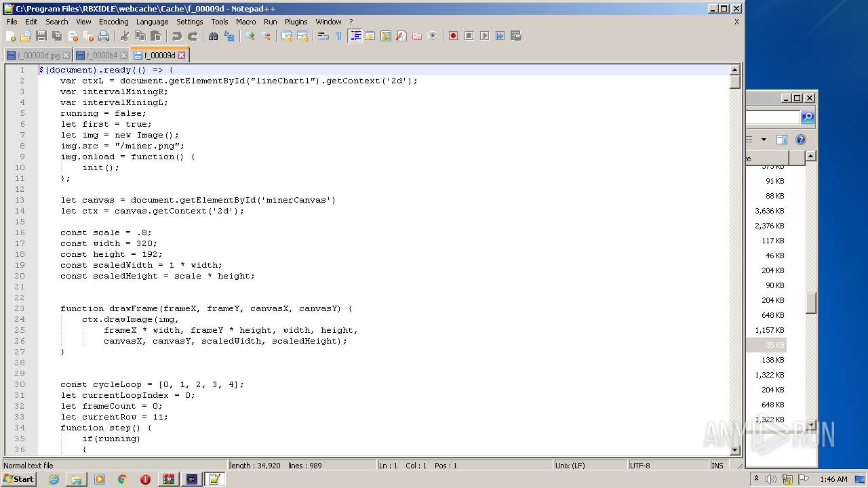The width and height of the screenshot is (868, 488).
Task: Click the Zoom In toolbar icon
Action: [x=250, y=36]
